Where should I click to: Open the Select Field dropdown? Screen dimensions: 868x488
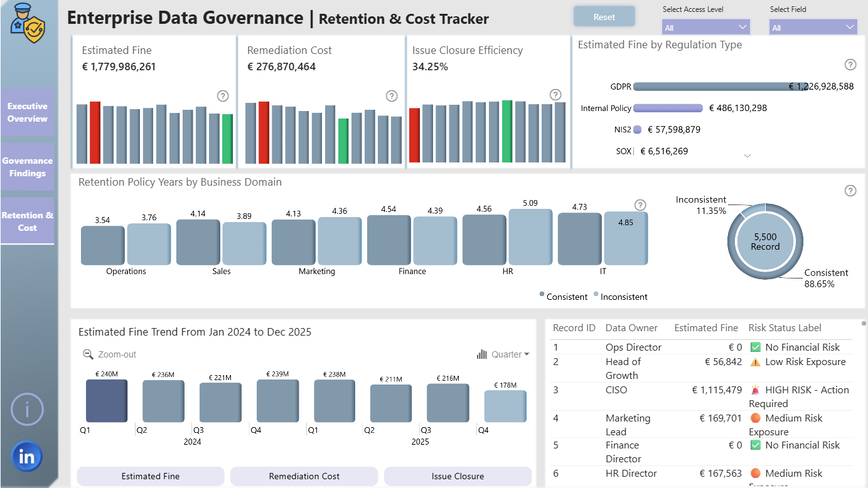pos(813,27)
